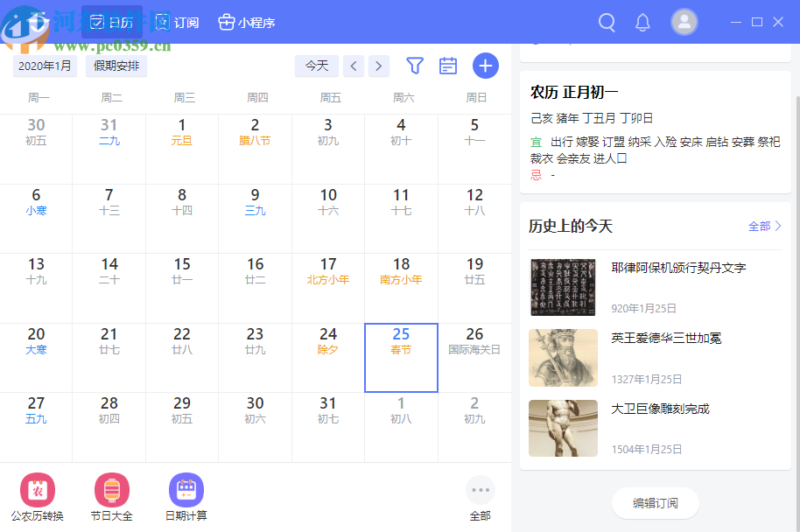Click the 历史上的今天 heading
800x532 pixels.
tap(571, 226)
